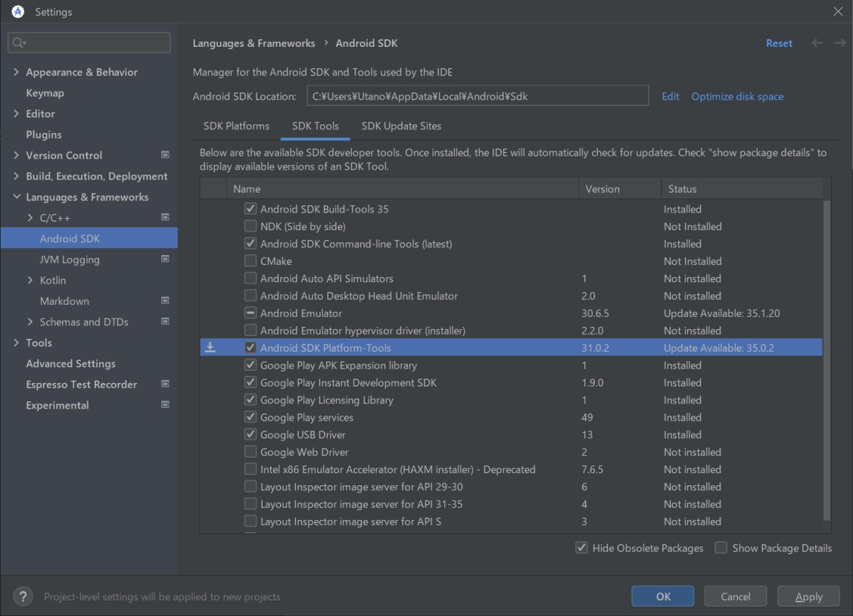Select Android SDK in sidebar

coord(89,239)
